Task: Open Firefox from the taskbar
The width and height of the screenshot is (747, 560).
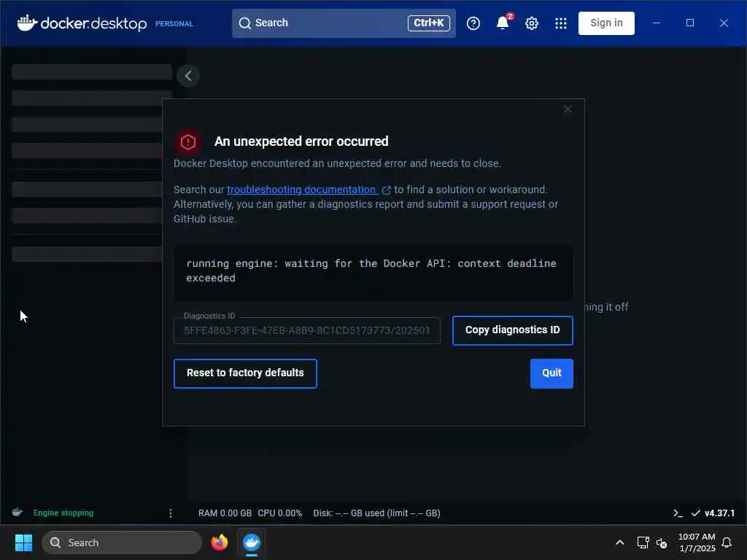Action: click(220, 542)
